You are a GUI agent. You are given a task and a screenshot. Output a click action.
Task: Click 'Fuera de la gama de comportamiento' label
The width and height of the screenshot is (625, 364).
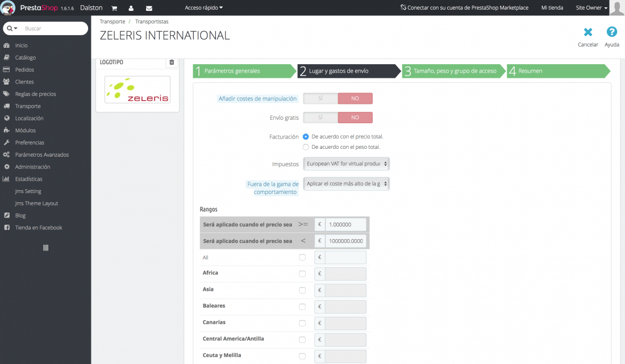(273, 188)
